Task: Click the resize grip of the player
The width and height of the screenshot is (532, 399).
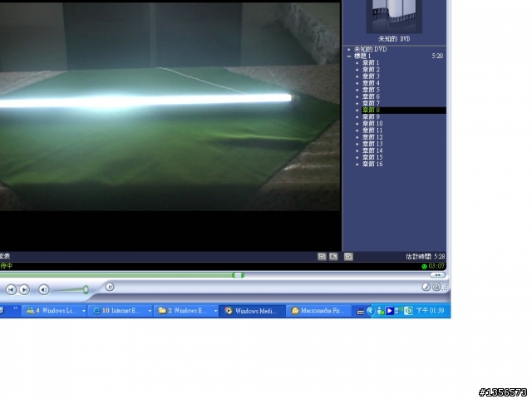Action: (446, 288)
